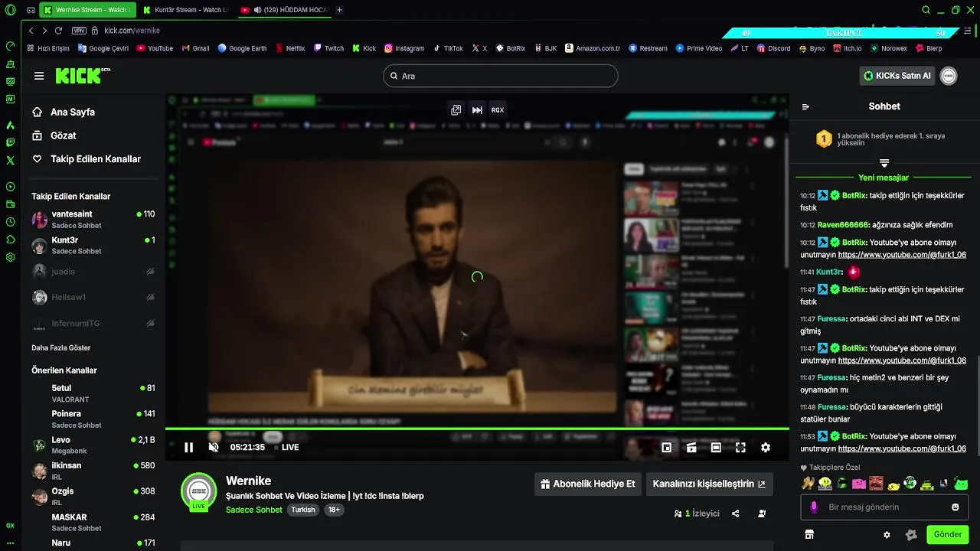Enable mini player mode
Screen dimensions: 980x551
[667, 448]
